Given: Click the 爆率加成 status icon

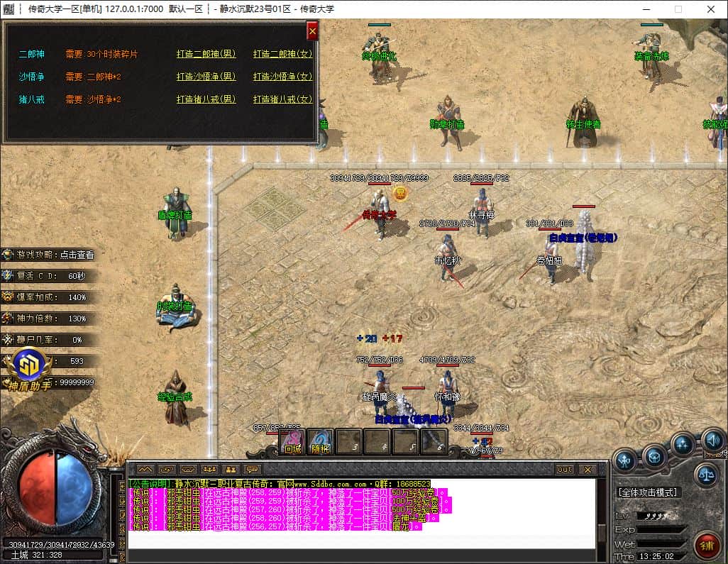Looking at the screenshot, I should coord(7,297).
